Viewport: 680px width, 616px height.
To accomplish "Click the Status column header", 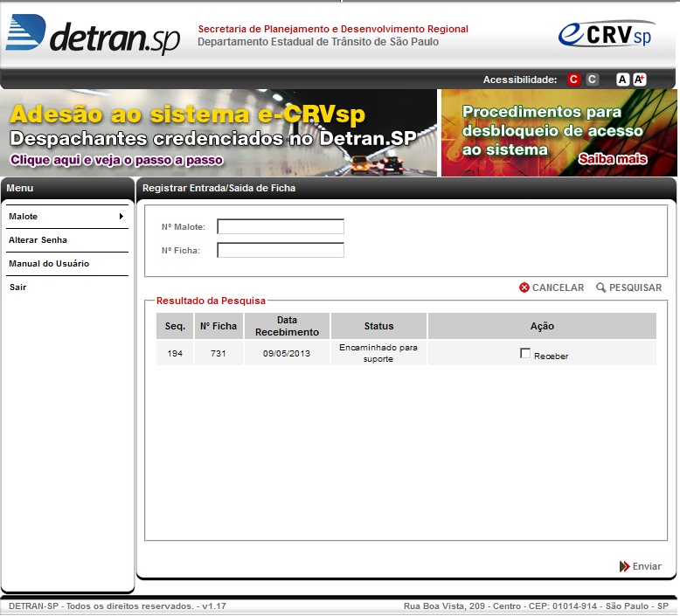I will [x=378, y=326].
